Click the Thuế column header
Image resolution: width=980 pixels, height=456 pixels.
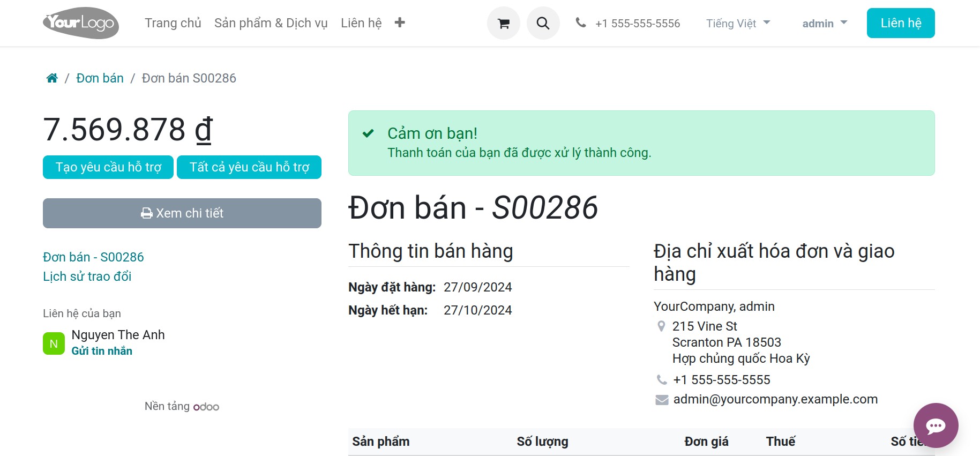coord(781,442)
